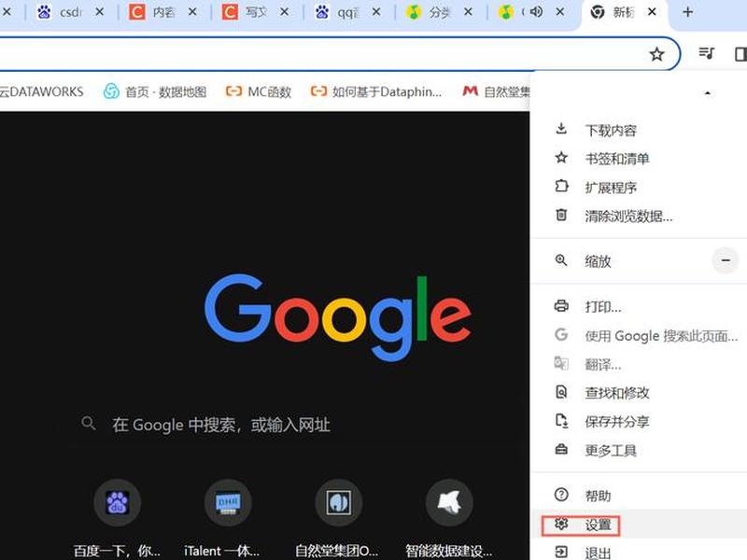The image size is (747, 560).
Task: Close the active 新标签页 tab
Action: pyautogui.click(x=652, y=12)
